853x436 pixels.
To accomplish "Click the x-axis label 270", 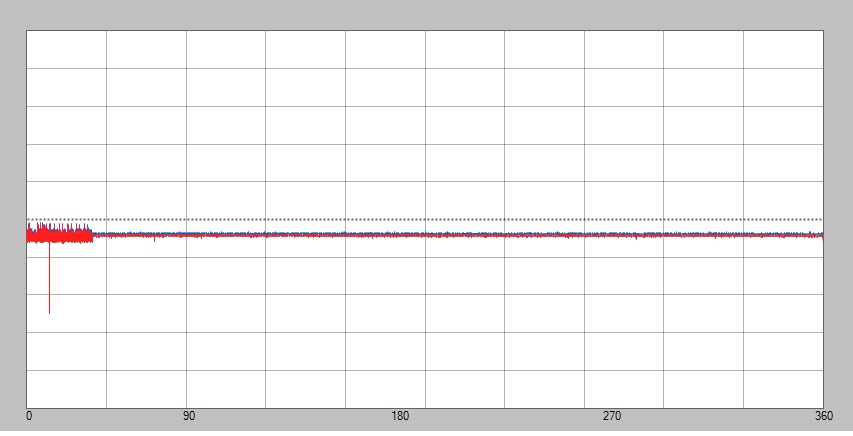I will click(x=611, y=416).
